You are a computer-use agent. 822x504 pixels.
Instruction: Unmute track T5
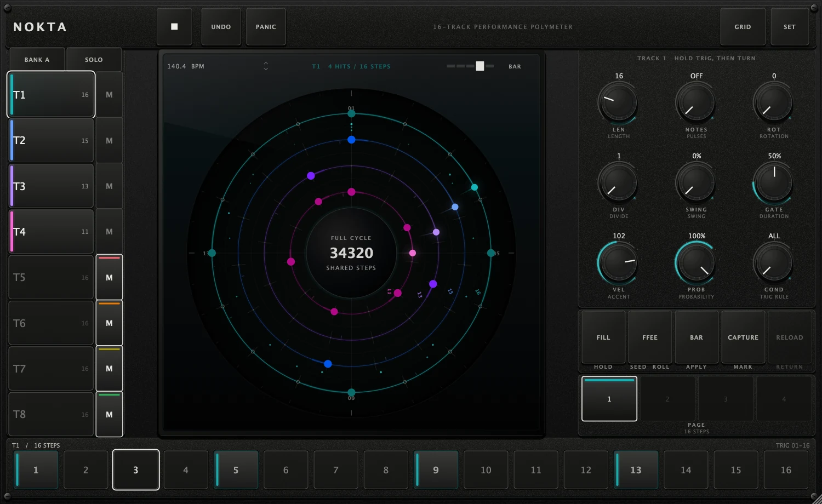[109, 278]
